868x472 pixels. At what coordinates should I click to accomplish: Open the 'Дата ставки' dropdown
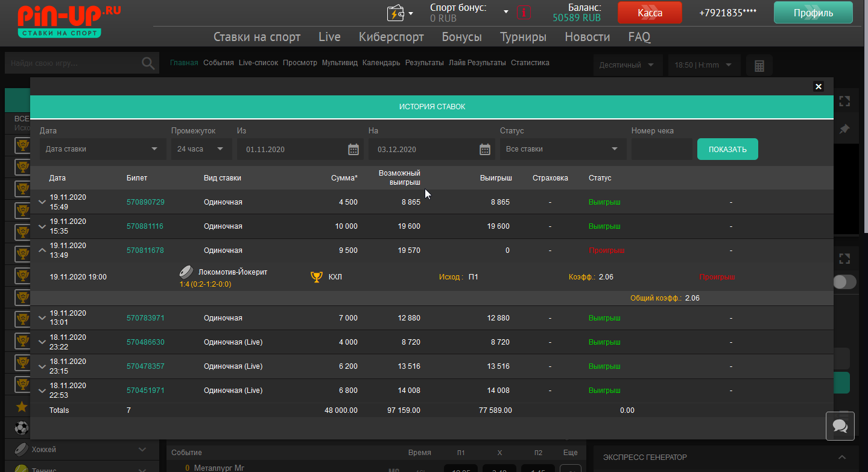[x=103, y=149]
